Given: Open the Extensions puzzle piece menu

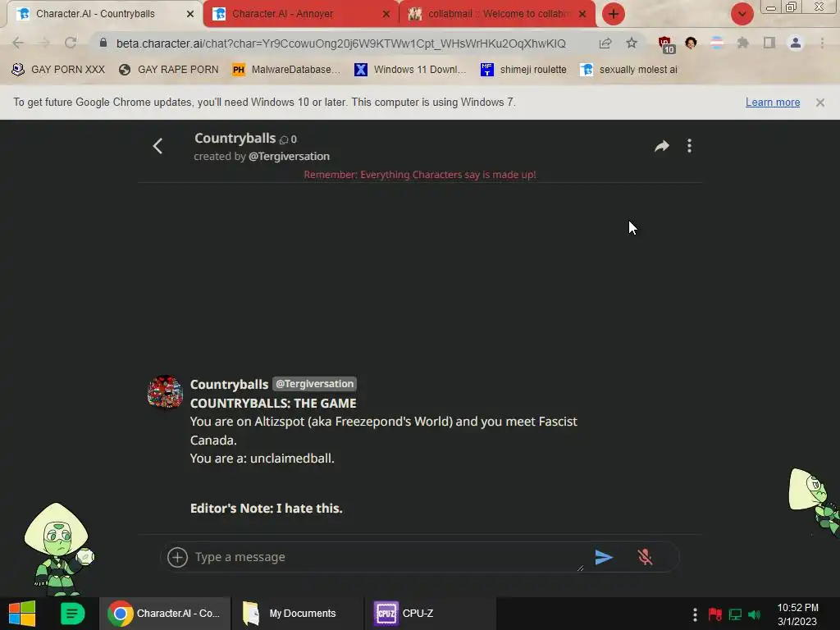Looking at the screenshot, I should pos(742,43).
